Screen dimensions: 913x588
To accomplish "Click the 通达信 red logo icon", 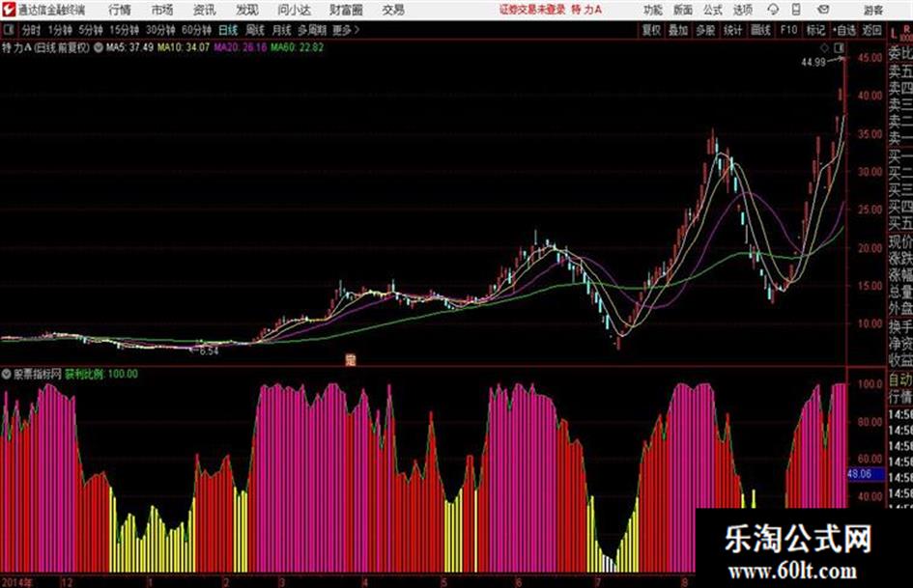I will click(9, 10).
